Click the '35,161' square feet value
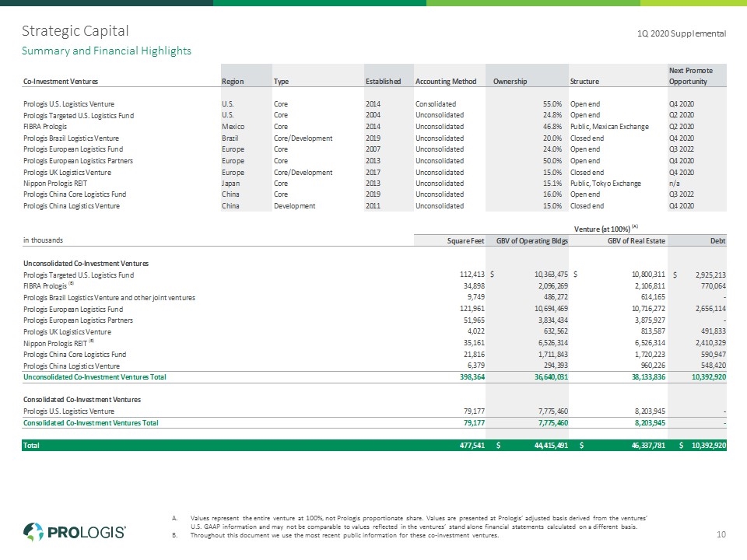747x560 pixels. click(474, 342)
